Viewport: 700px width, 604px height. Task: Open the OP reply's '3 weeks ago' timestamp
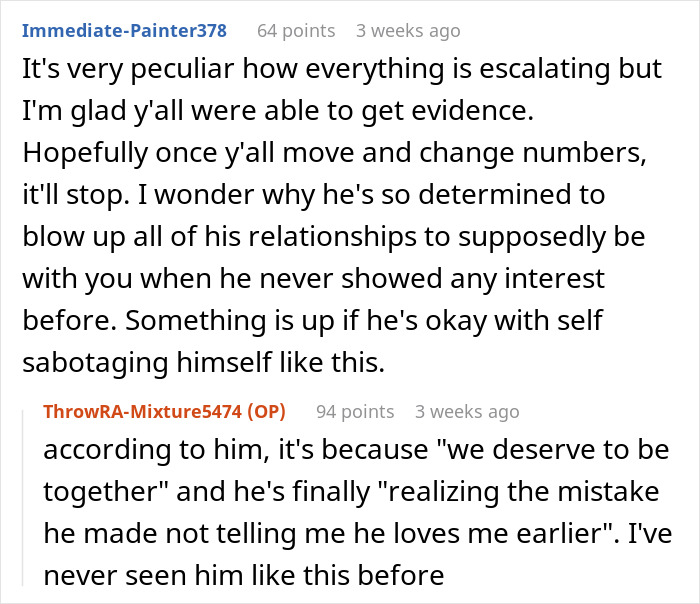click(467, 412)
